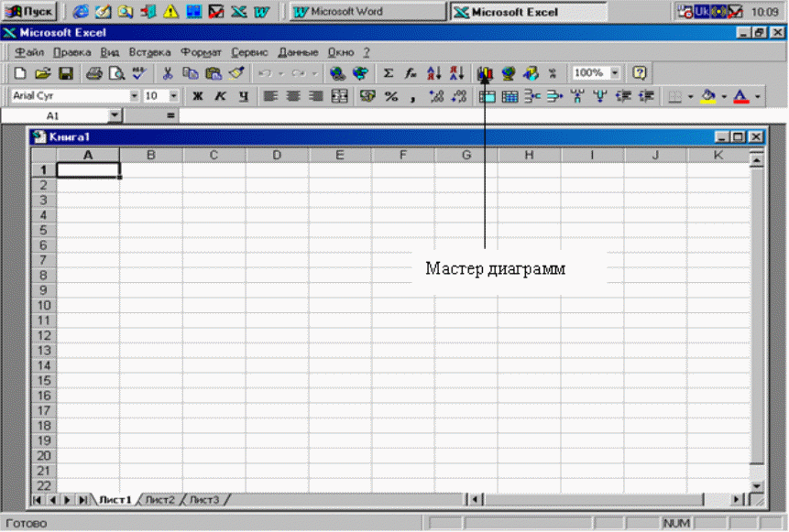
Task: Open the Office Assistant help icon
Action: click(639, 73)
